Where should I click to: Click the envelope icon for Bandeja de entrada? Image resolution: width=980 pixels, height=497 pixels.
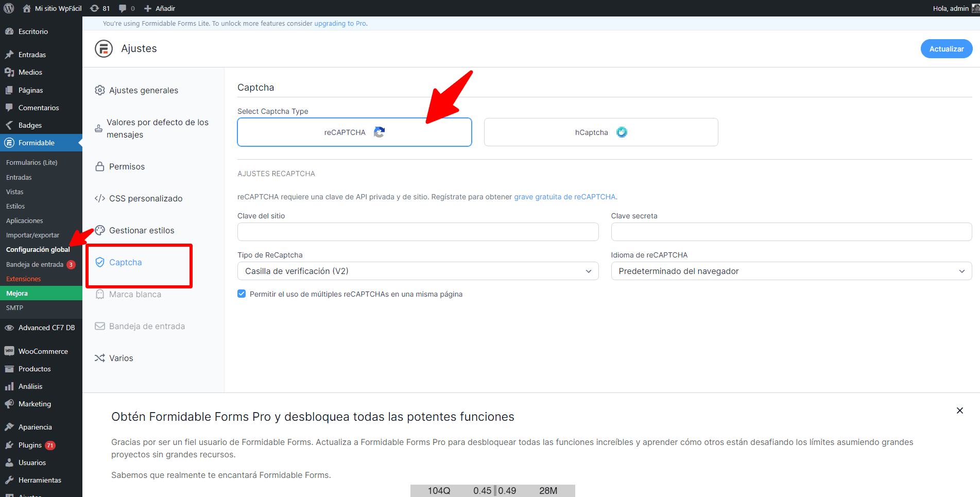click(100, 326)
